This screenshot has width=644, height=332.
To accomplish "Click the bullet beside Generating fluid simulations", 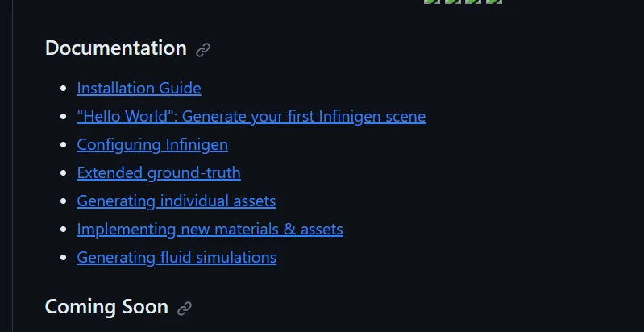I will [x=64, y=258].
